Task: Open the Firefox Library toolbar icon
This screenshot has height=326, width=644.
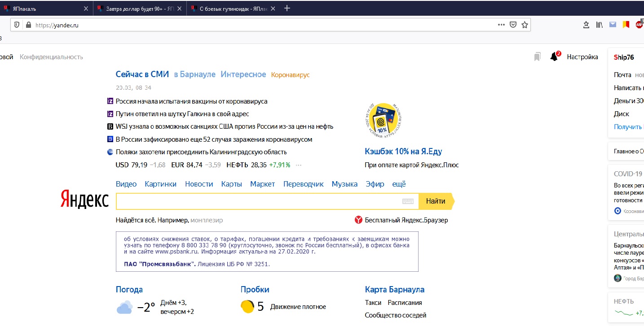Action: tap(600, 25)
